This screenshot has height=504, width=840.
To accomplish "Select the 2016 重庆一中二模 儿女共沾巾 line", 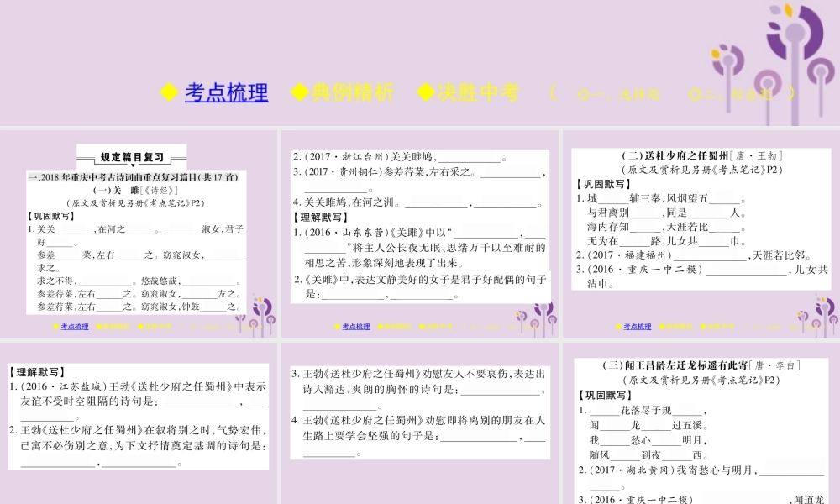I will (x=702, y=276).
